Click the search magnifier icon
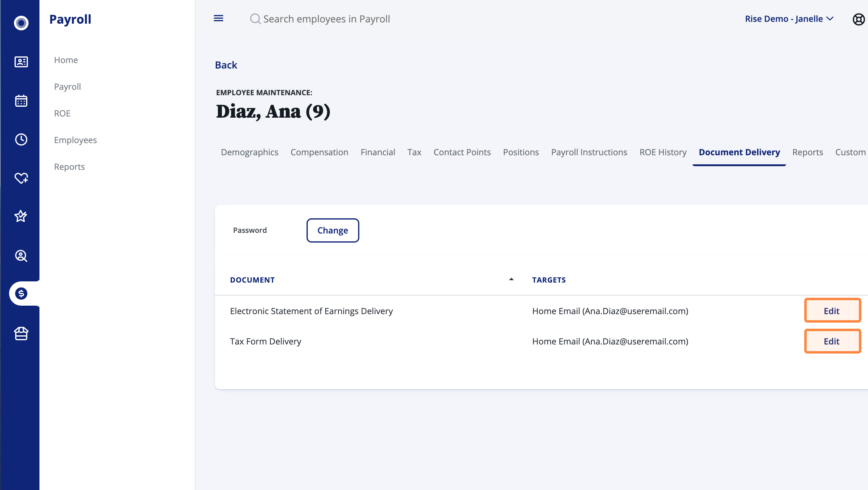This screenshot has width=868, height=490. (x=255, y=19)
